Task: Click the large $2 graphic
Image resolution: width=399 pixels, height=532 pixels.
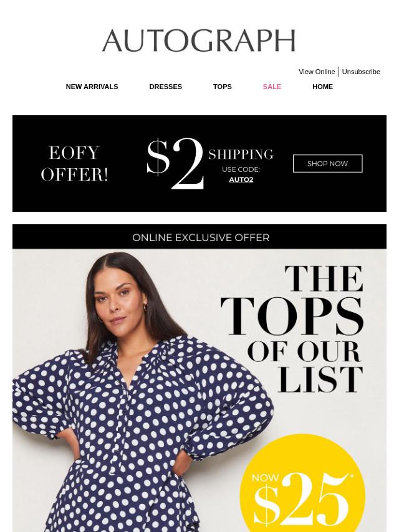Action: pos(175,163)
